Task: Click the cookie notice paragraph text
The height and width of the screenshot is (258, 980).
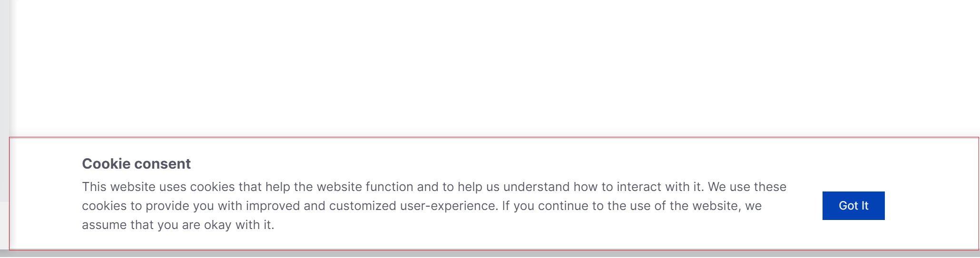Action: point(434,206)
